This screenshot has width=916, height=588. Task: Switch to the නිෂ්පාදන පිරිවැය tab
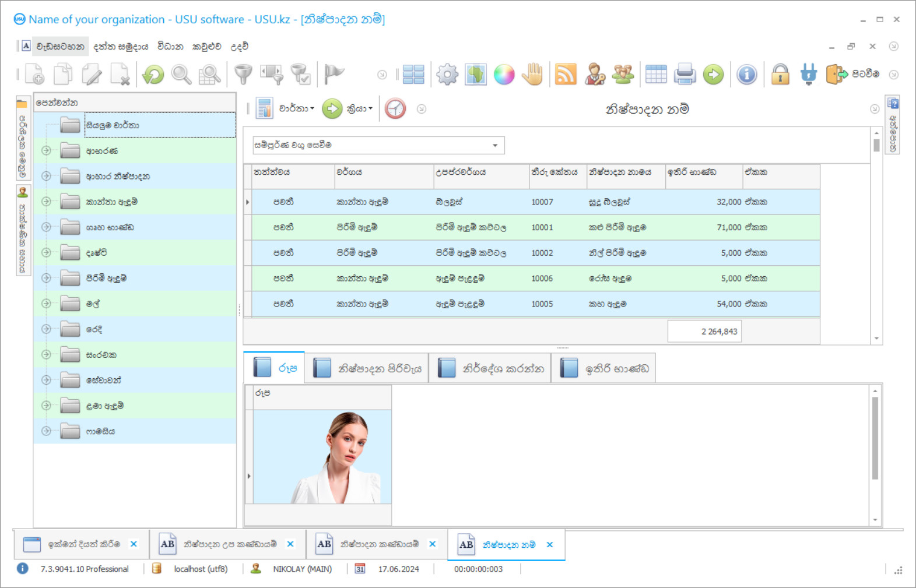point(367,368)
